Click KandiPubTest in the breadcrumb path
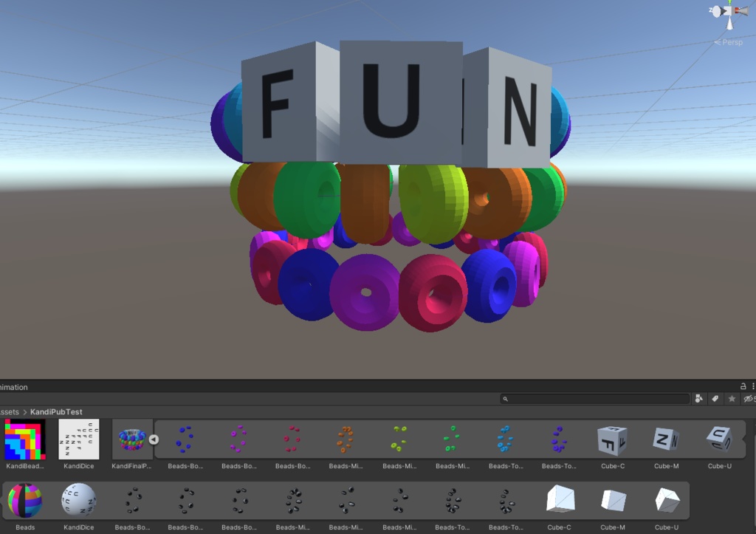 [x=56, y=412]
